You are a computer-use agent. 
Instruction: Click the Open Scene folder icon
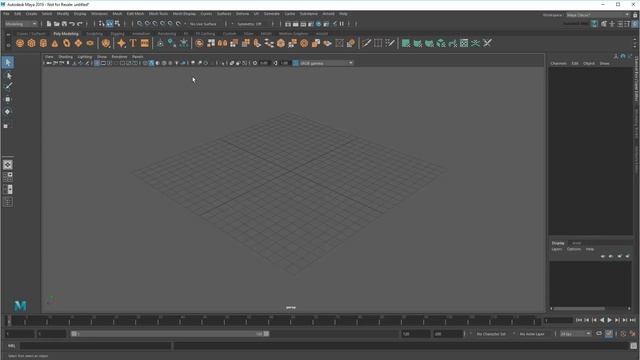(57, 24)
